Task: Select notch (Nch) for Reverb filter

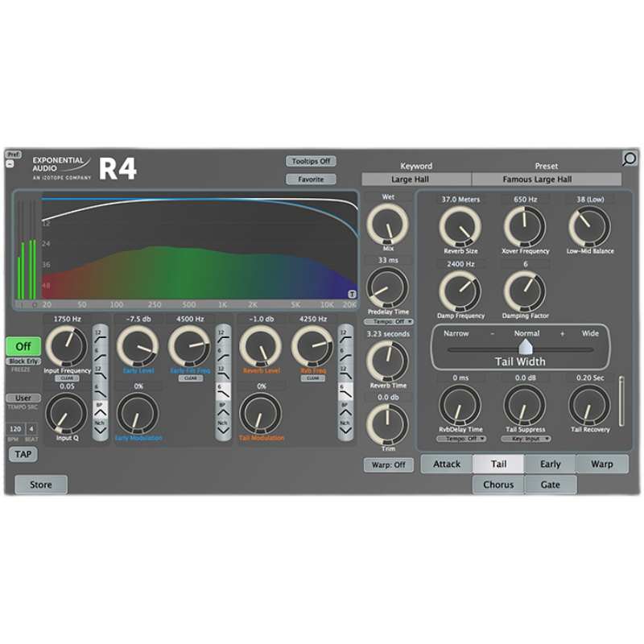Action: click(345, 427)
